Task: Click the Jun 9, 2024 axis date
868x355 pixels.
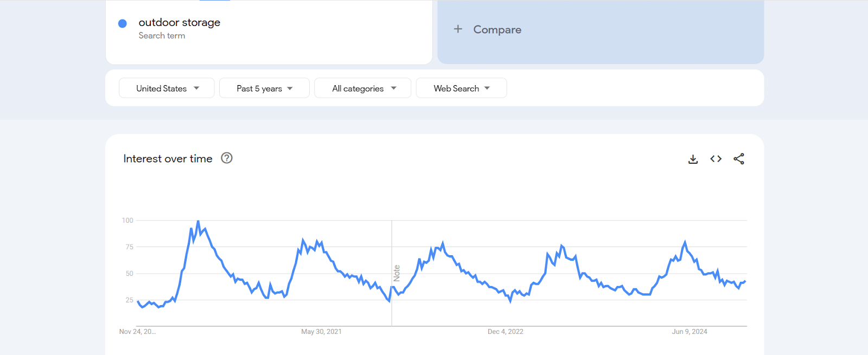Action: 689,332
